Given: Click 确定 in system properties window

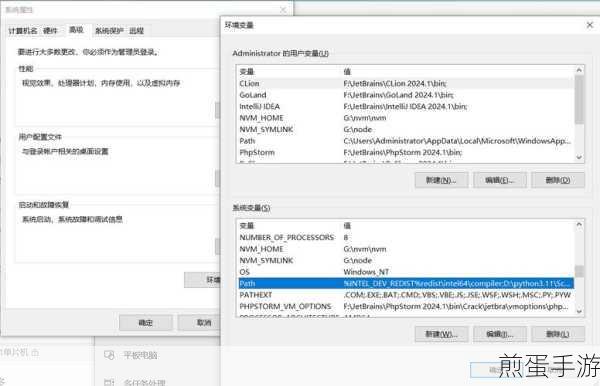Looking at the screenshot, I should [145, 323].
